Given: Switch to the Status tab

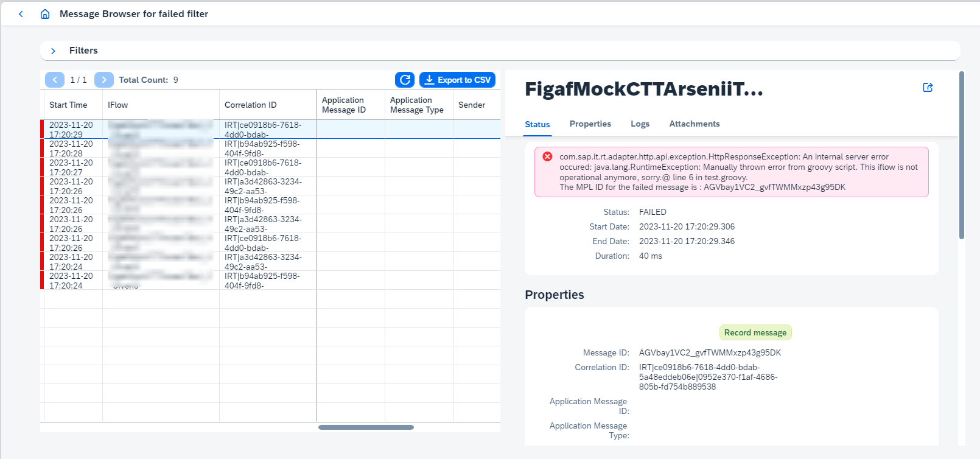Looking at the screenshot, I should coord(537,124).
